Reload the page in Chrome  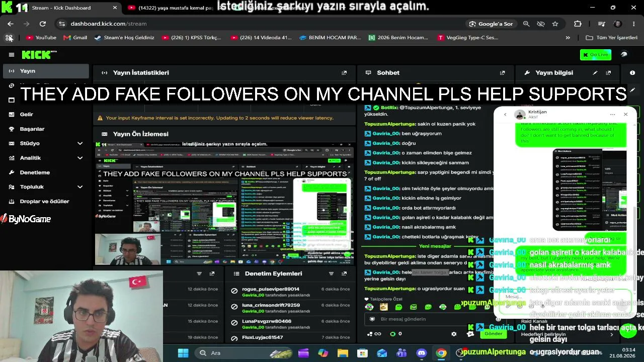[x=43, y=24]
